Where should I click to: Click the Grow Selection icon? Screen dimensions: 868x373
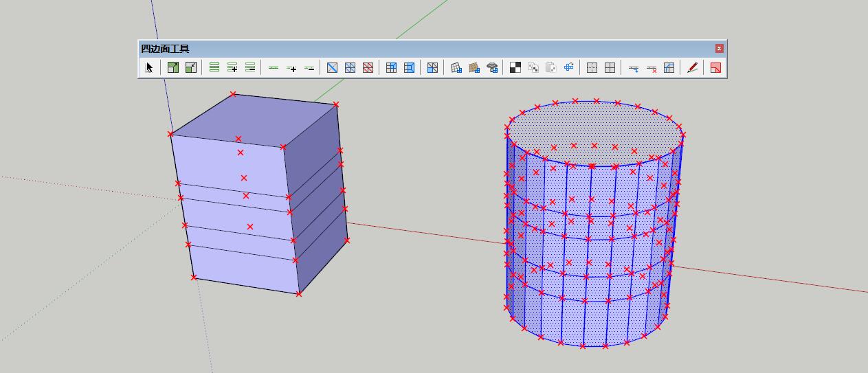[x=173, y=67]
